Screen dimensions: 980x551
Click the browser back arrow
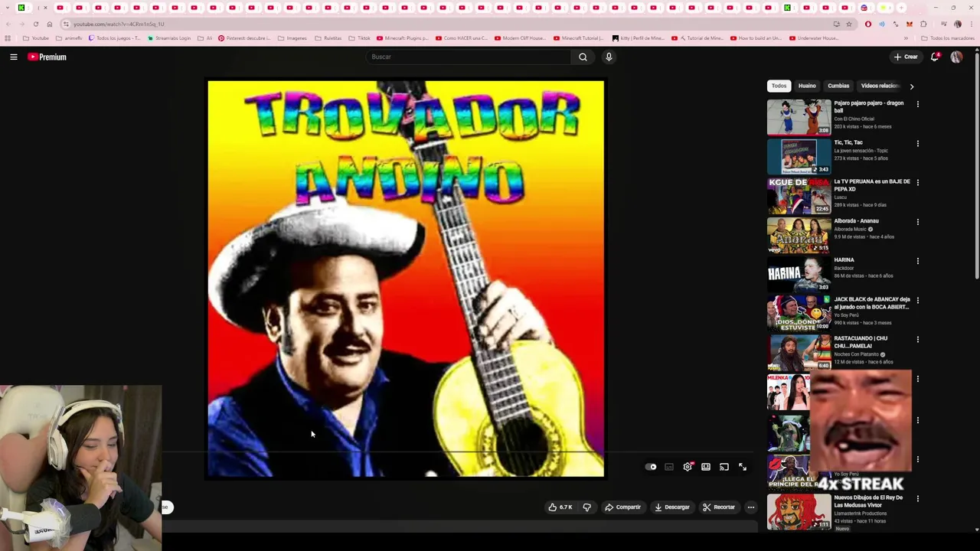8,24
